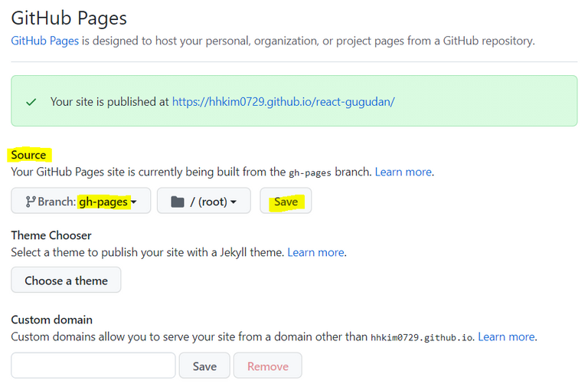Click the git branch icon
Viewport: 588px width, 384px height.
(31, 202)
